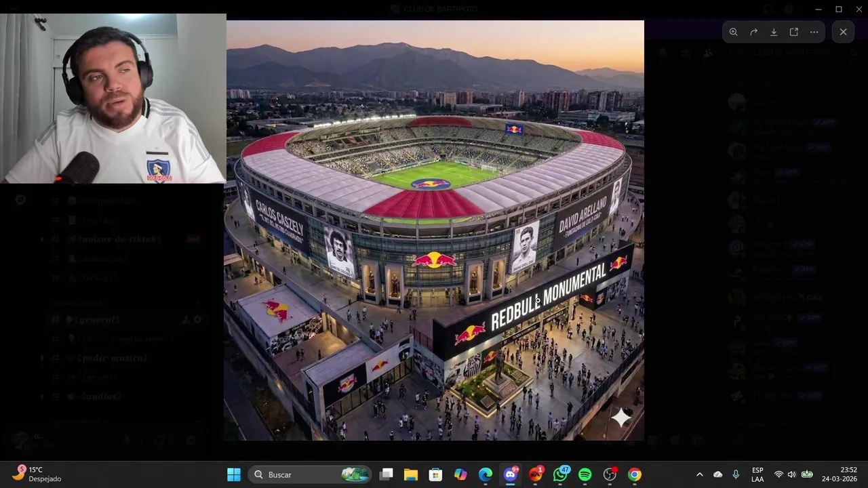
Task: Expand the hidden system tray icons
Action: coord(699,474)
